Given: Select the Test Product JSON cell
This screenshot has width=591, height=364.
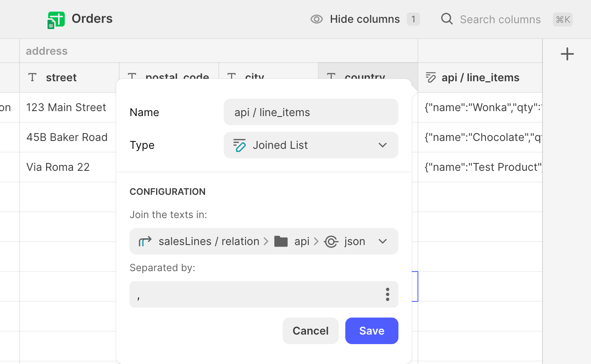Looking at the screenshot, I should (480, 167).
